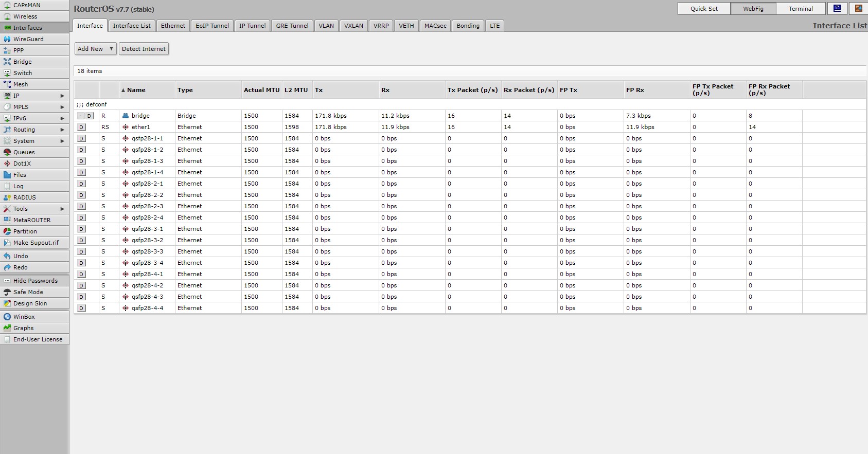Disable qsfp28-2-1 using its D button
This screenshot has height=454, width=868.
[x=81, y=184]
